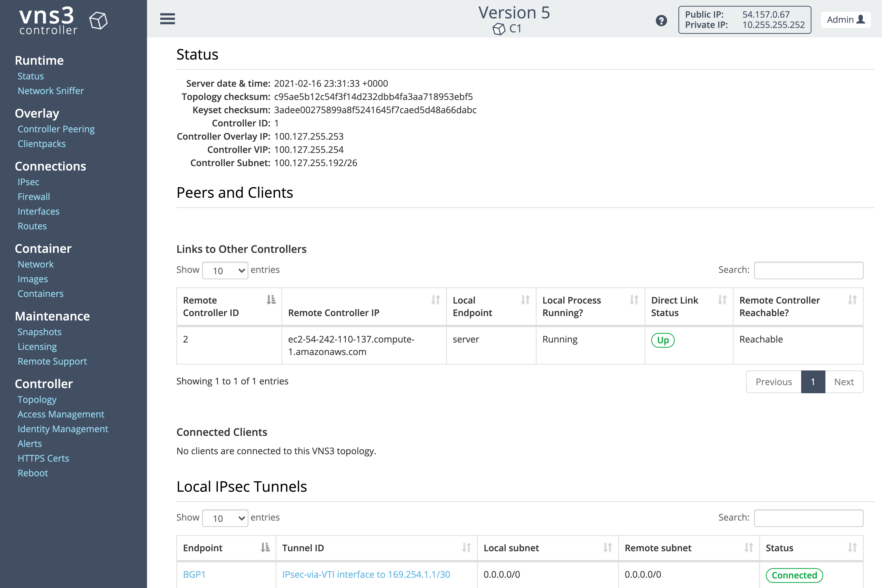Image resolution: width=882 pixels, height=588 pixels.
Task: Click the Up direct link status badge
Action: pyautogui.click(x=663, y=340)
